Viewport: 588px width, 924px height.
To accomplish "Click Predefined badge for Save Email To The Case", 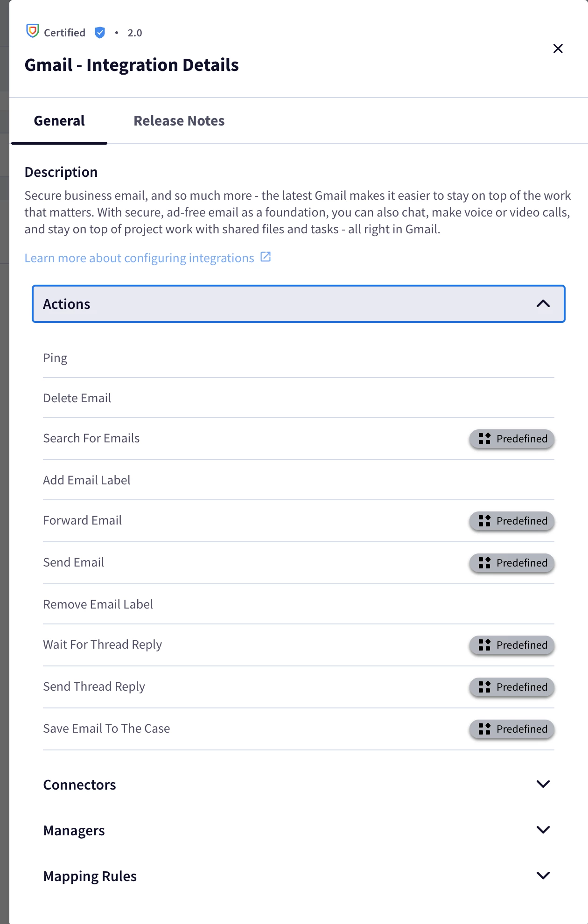I will [x=511, y=729].
